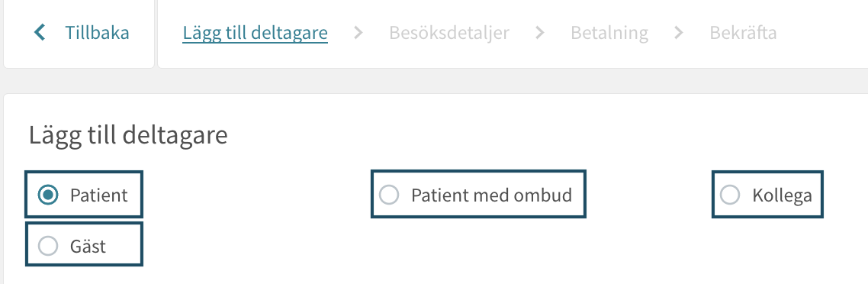Go to the Bekräfta step
This screenshot has height=284, width=868.
click(743, 34)
